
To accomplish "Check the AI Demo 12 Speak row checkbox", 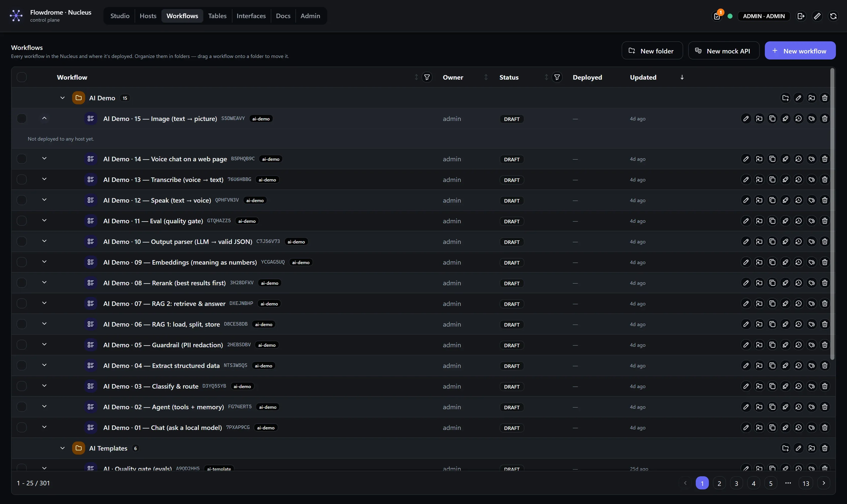I will pyautogui.click(x=22, y=200).
